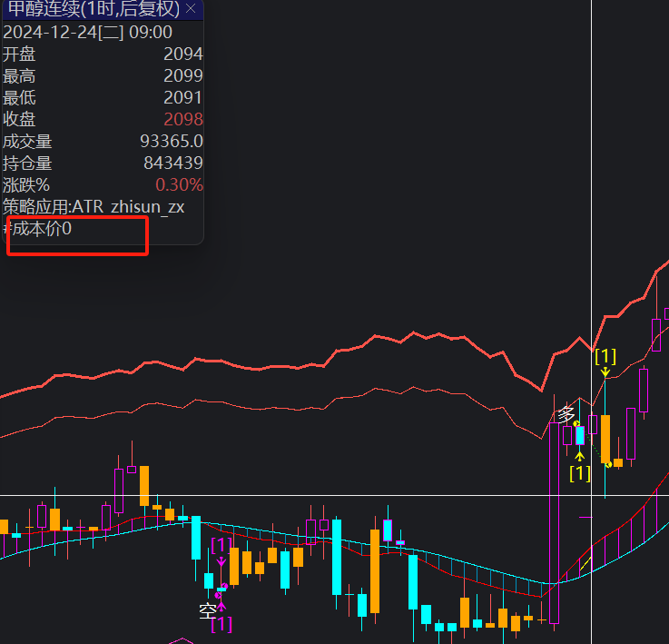
Task: Click the 涨跌% 0.30% row
Action: pyautogui.click(x=102, y=185)
